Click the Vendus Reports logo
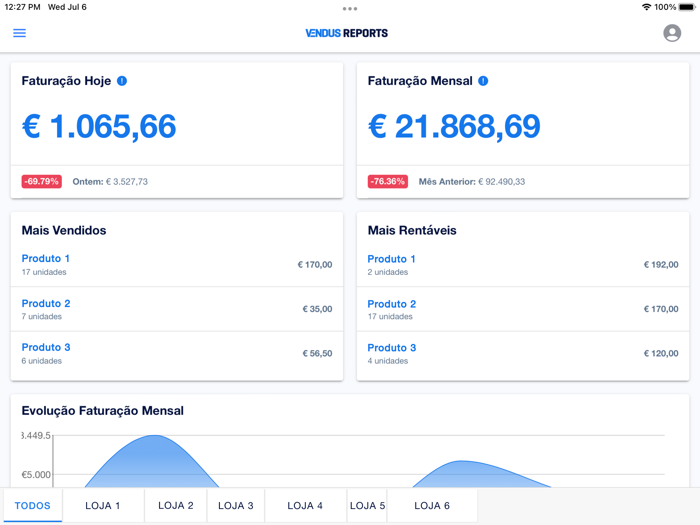The width and height of the screenshot is (700, 525). 346,33
